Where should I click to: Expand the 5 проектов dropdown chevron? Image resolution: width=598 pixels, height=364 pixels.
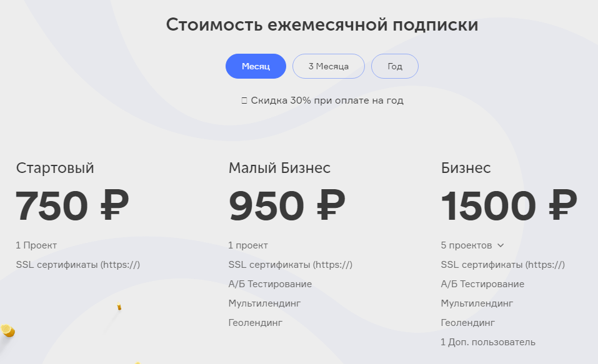pos(501,246)
